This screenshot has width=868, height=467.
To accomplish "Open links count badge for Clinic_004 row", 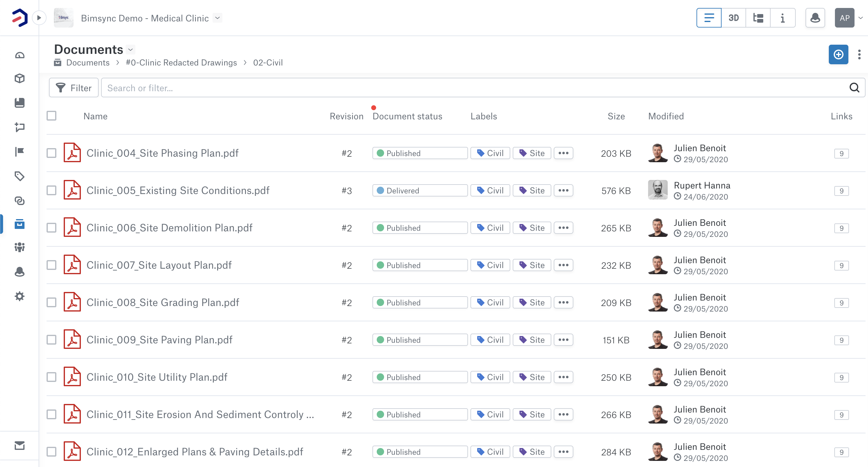I will [841, 154].
